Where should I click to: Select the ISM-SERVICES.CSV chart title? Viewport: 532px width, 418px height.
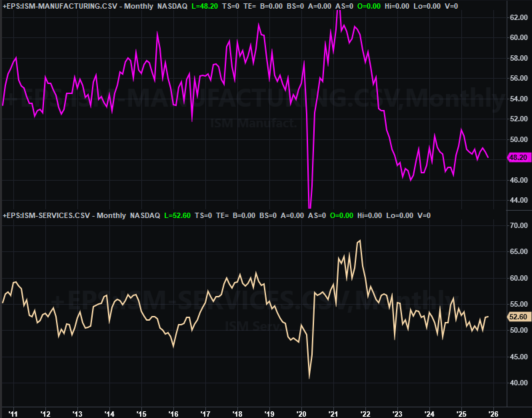tap(47, 215)
